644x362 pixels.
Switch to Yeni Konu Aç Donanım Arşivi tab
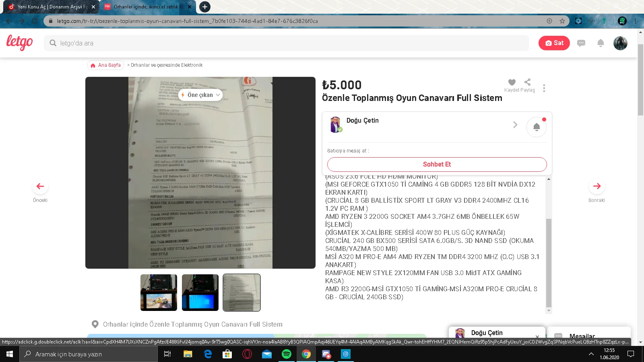pyautogui.click(x=51, y=7)
